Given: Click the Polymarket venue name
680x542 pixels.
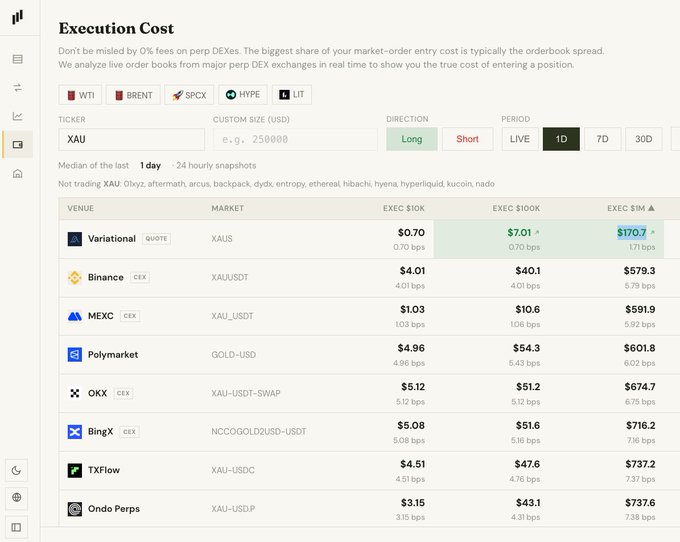Looking at the screenshot, I should (x=113, y=355).
